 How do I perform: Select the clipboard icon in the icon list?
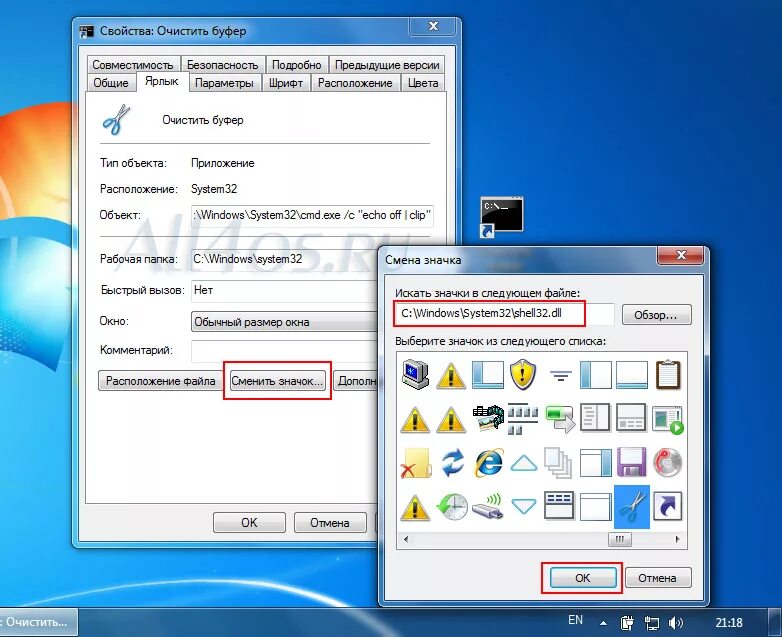click(668, 374)
